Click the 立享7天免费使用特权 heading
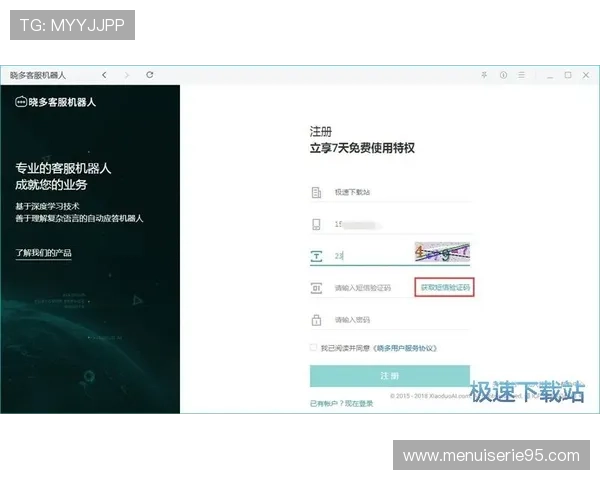The width and height of the screenshot is (600, 480). (362, 148)
